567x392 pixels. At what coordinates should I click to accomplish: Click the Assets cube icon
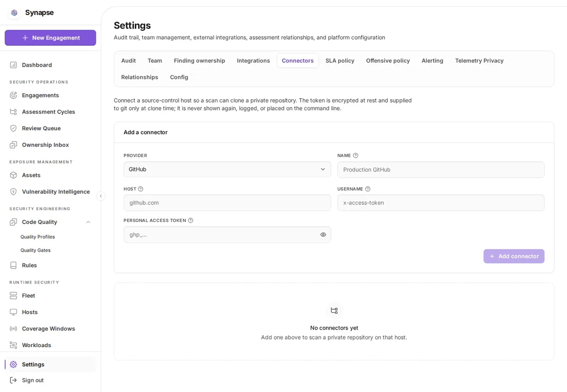[x=13, y=175]
